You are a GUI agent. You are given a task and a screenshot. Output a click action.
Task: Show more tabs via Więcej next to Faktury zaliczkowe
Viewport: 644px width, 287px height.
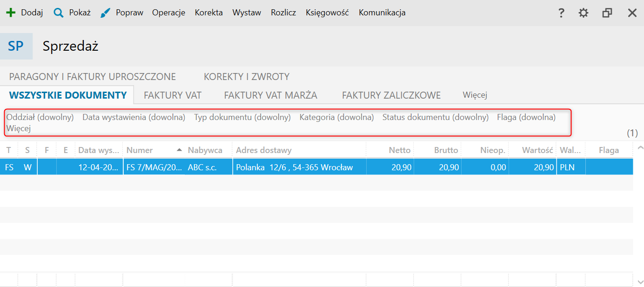(475, 95)
